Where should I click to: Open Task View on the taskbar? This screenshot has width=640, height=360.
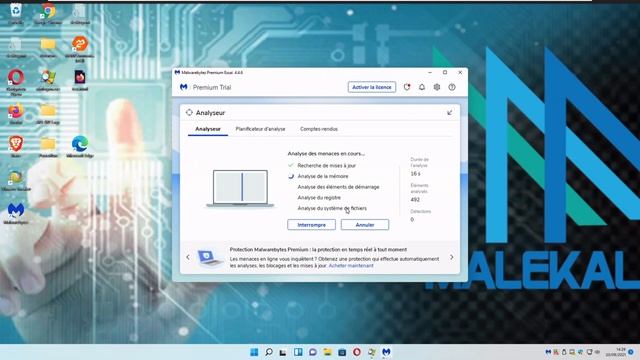coord(283,352)
